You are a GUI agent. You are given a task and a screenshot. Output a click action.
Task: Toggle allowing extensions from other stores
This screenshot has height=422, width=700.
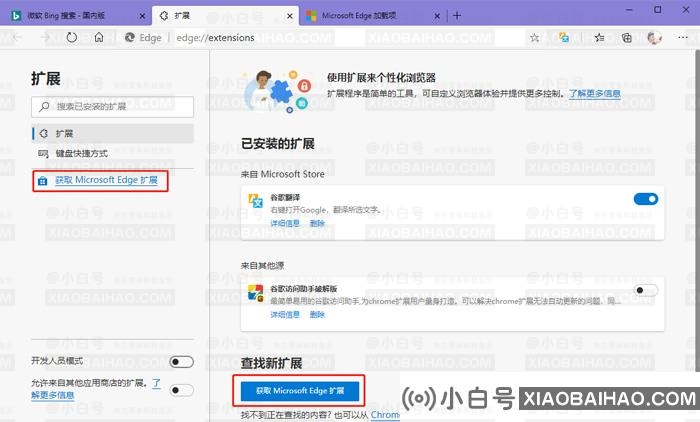181,390
